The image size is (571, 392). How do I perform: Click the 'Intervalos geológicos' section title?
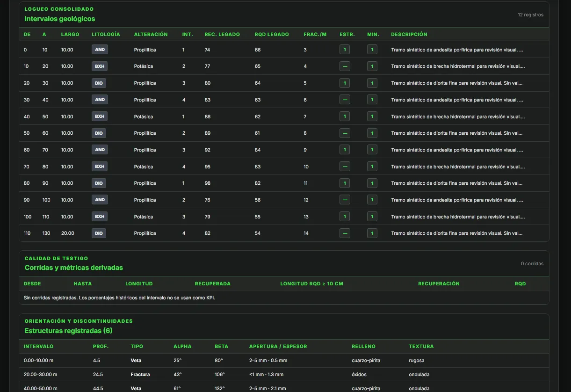point(60,19)
